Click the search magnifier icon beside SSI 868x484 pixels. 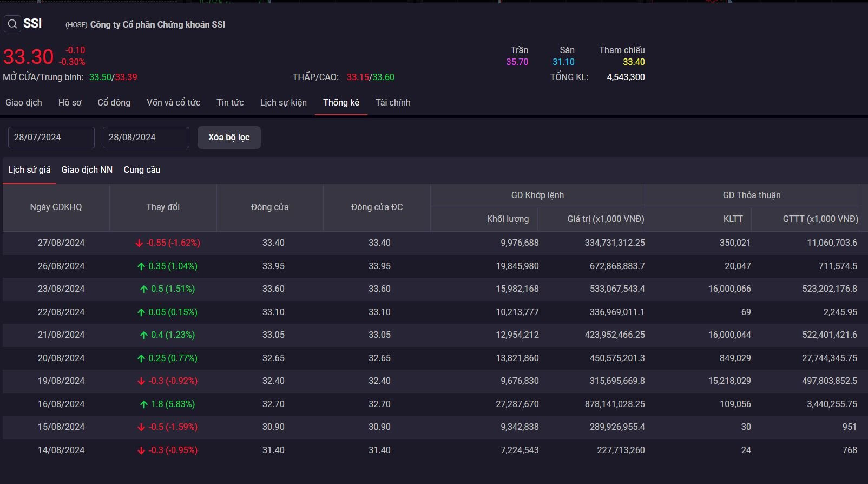12,24
